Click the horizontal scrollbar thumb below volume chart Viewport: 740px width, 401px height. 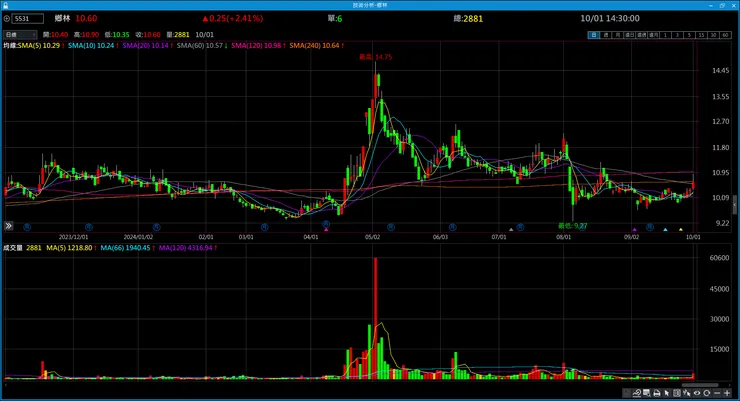point(700,385)
